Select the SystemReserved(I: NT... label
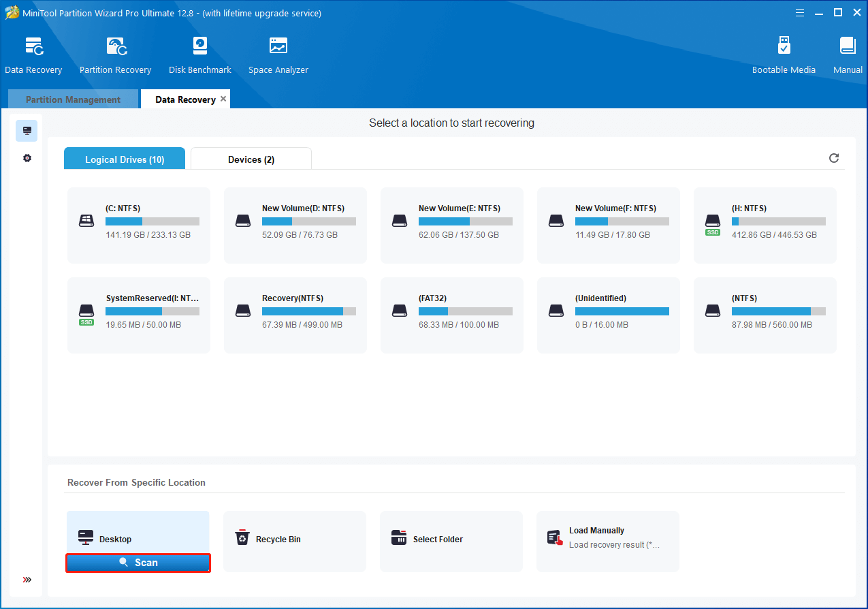The width and height of the screenshot is (868, 609). 152,298
